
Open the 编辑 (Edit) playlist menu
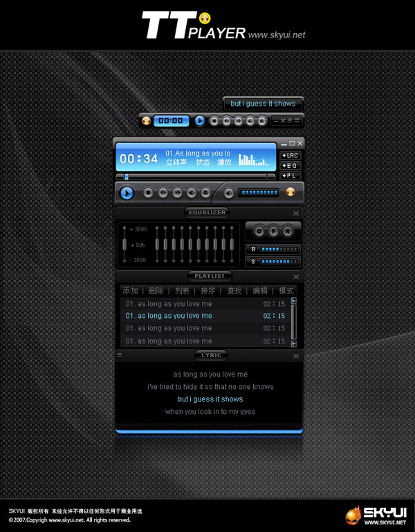[x=260, y=291]
